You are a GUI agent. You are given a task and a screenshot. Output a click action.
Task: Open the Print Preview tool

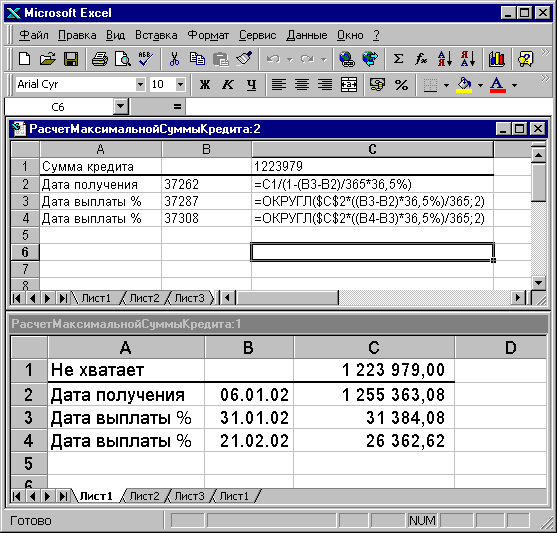[123, 59]
